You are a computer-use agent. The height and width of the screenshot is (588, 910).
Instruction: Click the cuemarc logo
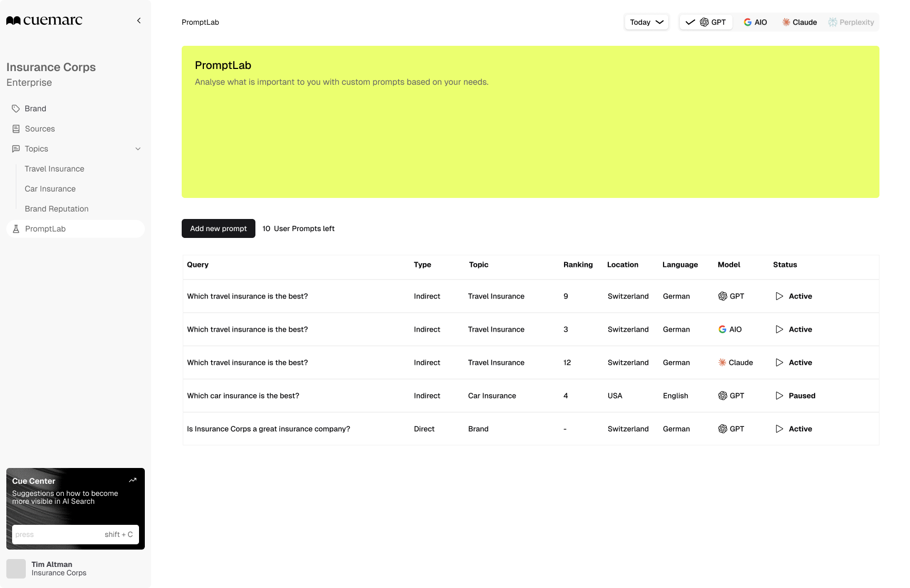[x=44, y=21]
